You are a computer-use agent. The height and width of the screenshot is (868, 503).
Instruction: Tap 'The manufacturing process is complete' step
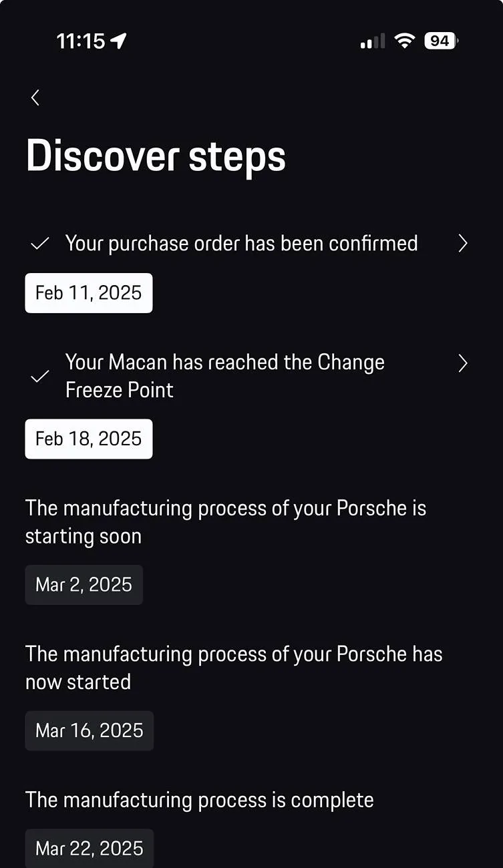[x=199, y=800]
